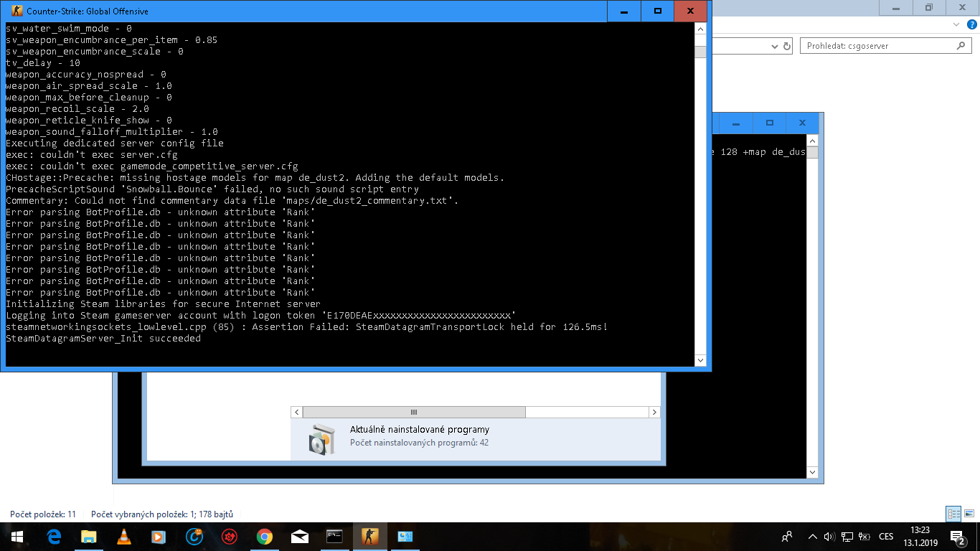Expand the Explorer ribbon chevron
The height and width of the screenshot is (551, 980).
pyautogui.click(x=955, y=25)
